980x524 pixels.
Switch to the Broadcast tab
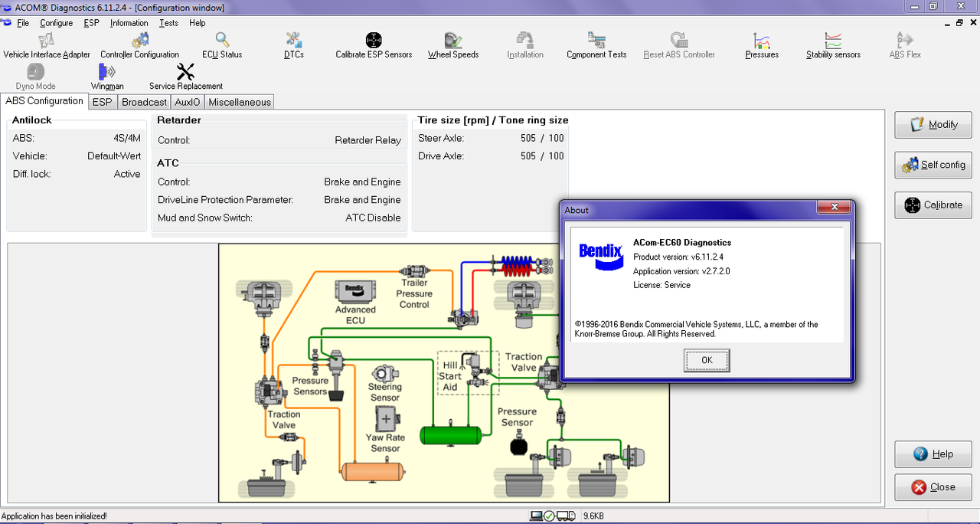click(144, 102)
